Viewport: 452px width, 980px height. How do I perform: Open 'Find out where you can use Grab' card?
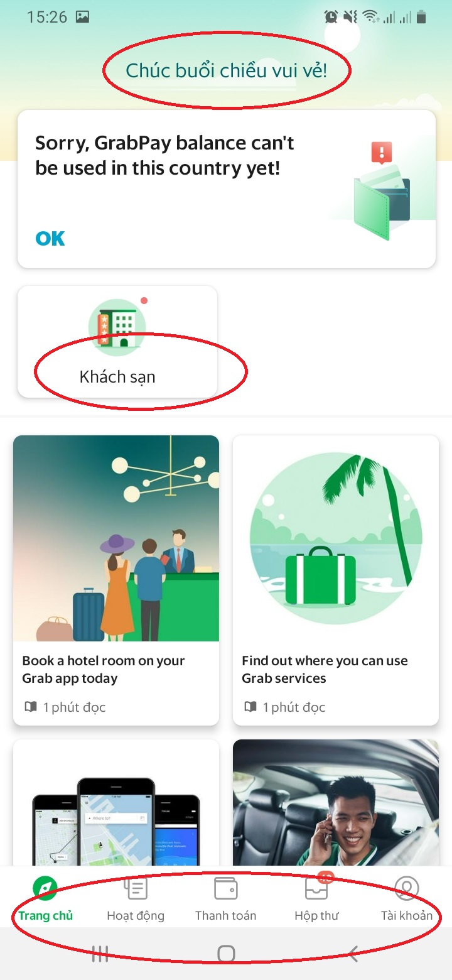click(336, 580)
